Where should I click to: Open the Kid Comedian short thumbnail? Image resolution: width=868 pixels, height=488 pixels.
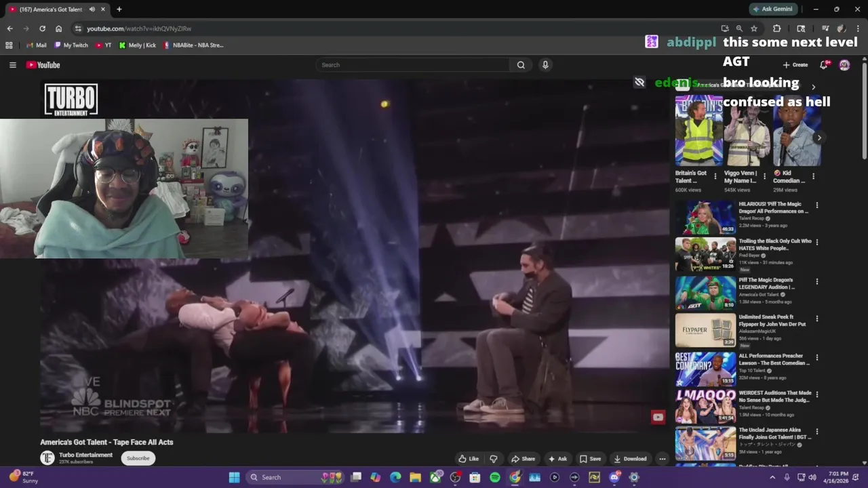pyautogui.click(x=797, y=131)
